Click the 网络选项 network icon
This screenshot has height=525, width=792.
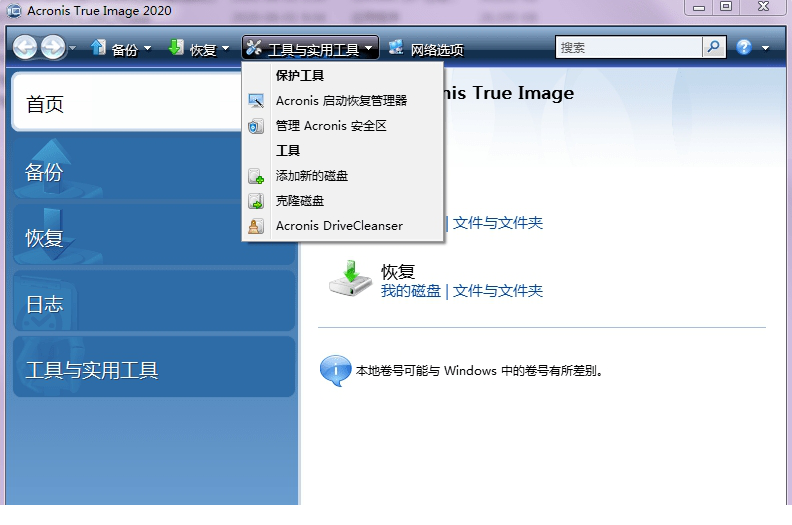click(x=396, y=47)
